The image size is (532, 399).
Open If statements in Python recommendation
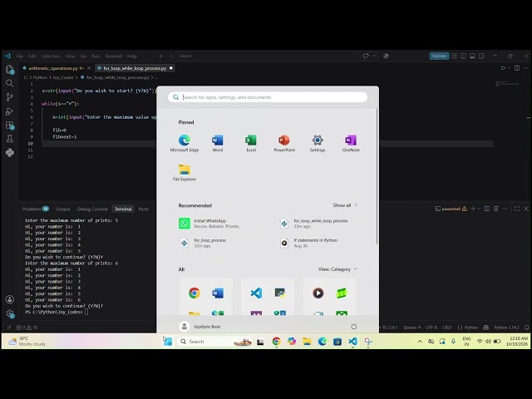coord(309,243)
